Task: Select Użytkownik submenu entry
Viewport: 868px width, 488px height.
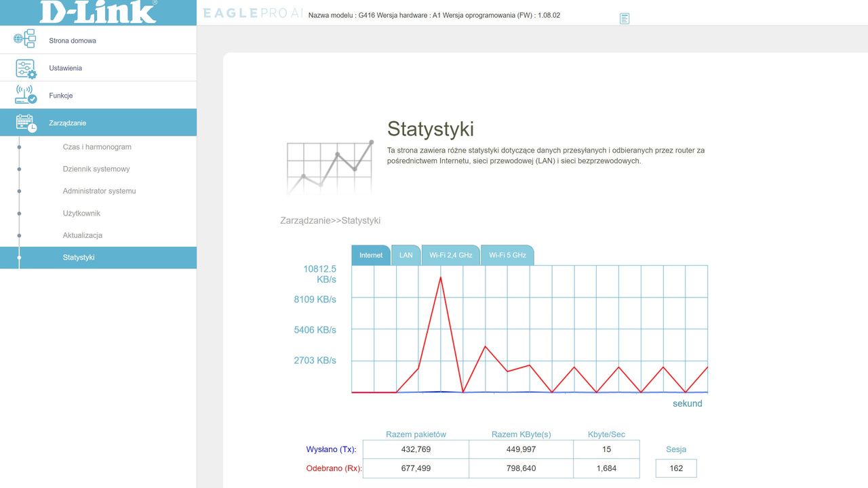Action: click(81, 213)
